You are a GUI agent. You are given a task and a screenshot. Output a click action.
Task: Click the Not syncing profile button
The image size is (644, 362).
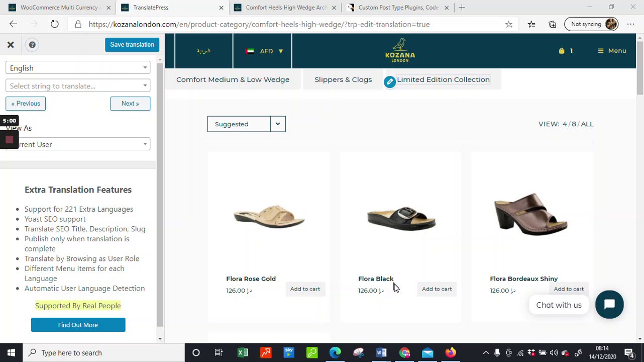point(591,24)
